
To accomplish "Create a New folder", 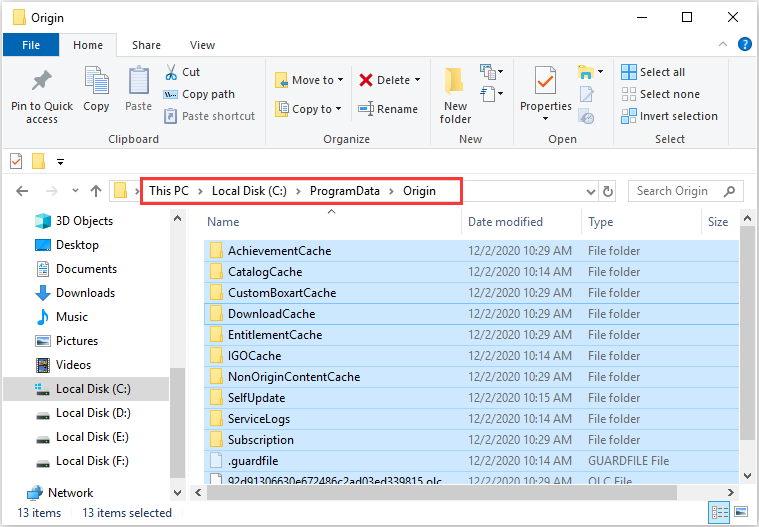I will (455, 96).
